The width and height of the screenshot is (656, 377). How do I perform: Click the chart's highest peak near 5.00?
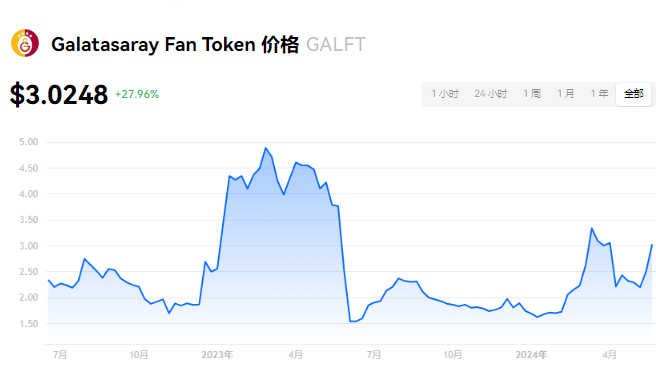[266, 148]
